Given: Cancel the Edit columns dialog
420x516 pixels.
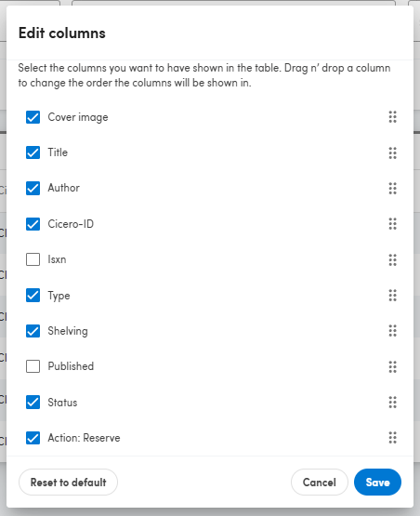Looking at the screenshot, I should 320,483.
